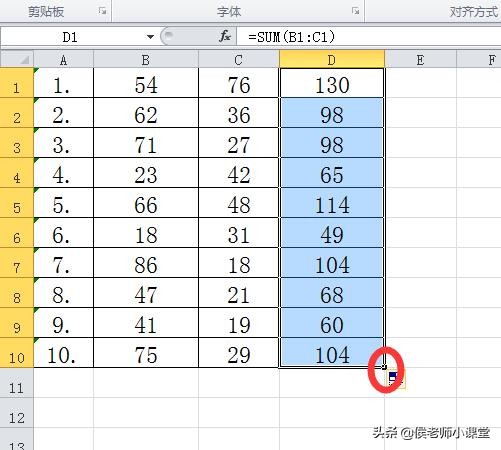Click cell C10 containing 29
This screenshot has height=450, width=501.
coord(239,353)
